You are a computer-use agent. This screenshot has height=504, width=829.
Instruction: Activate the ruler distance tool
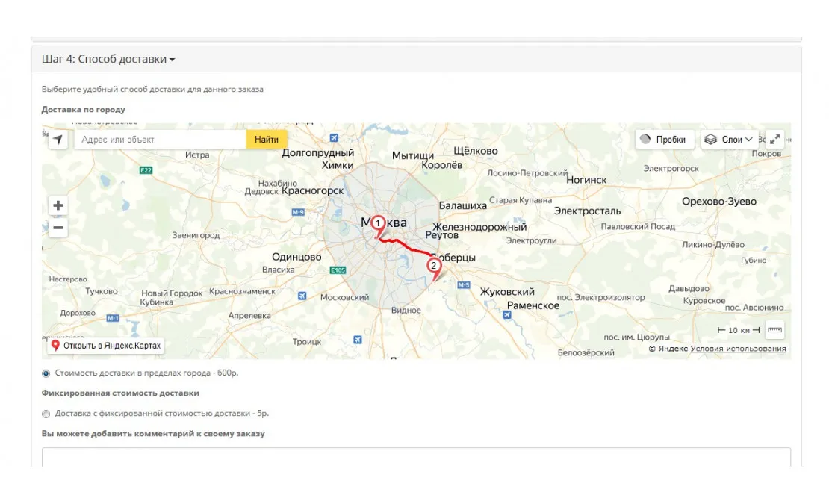click(x=774, y=330)
